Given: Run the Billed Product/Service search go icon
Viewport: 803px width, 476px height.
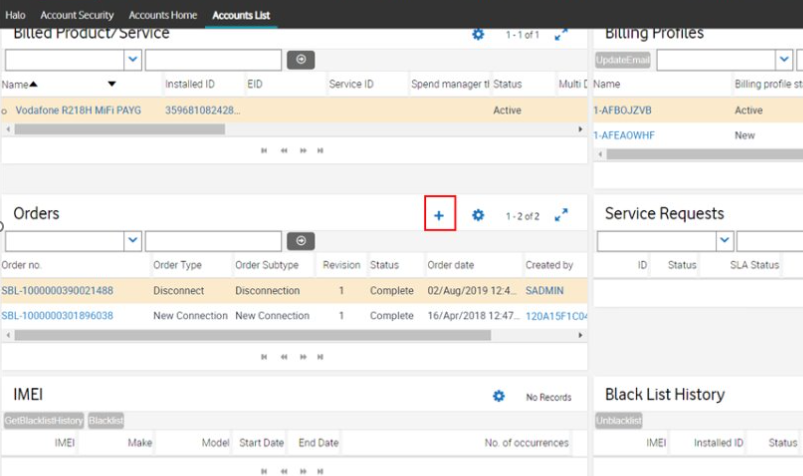Looking at the screenshot, I should coord(300,60).
